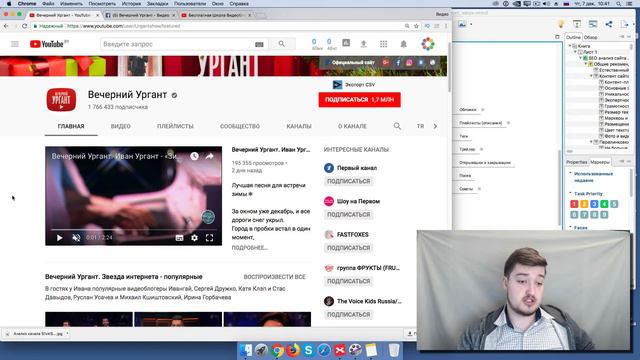Open the image insert icon in XMind toolbar

(462, 24)
